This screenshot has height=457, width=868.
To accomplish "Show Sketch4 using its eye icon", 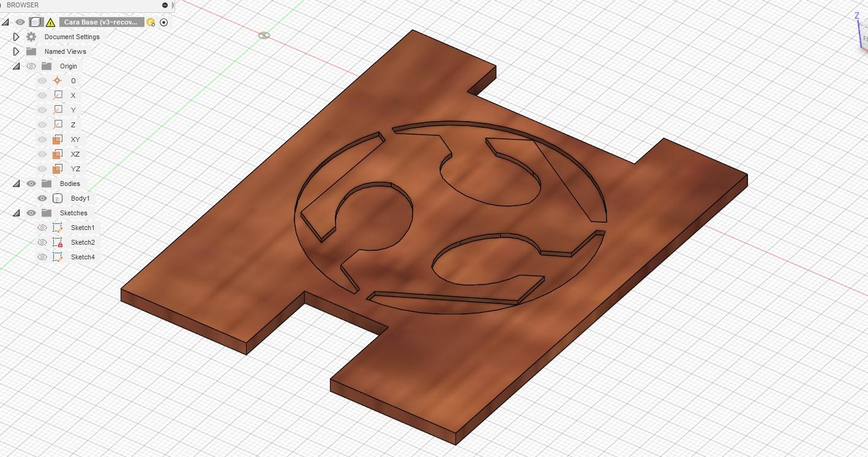I will pos(42,257).
